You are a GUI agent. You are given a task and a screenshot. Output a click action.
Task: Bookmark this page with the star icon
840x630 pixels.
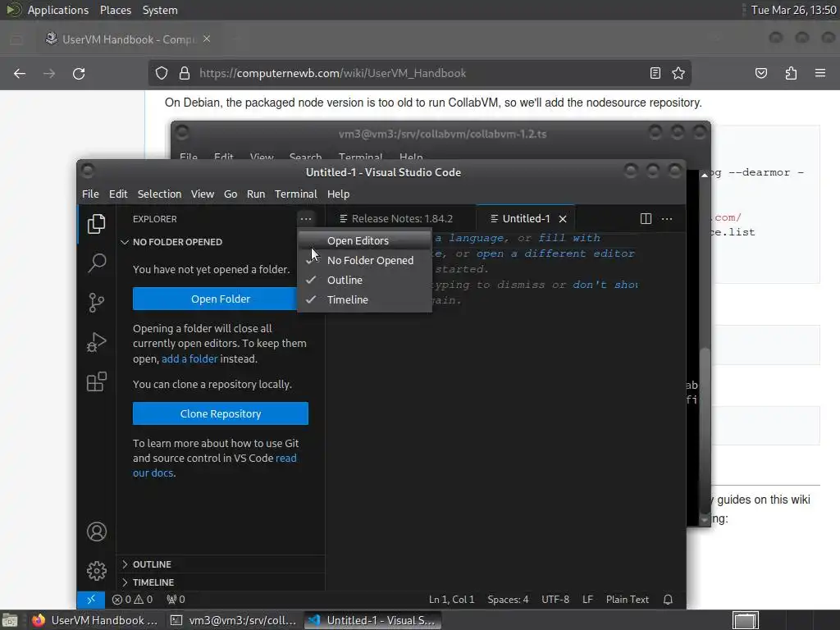coord(678,73)
